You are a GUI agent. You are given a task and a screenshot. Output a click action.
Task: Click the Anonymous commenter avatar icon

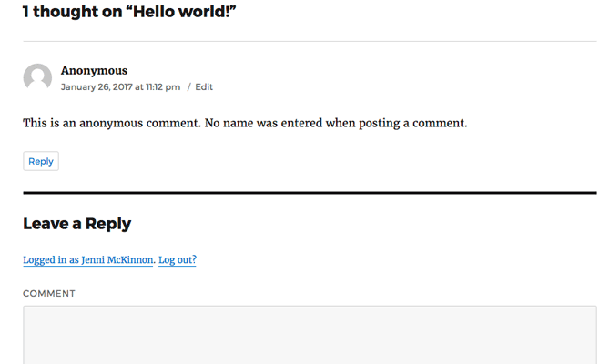(x=37, y=78)
